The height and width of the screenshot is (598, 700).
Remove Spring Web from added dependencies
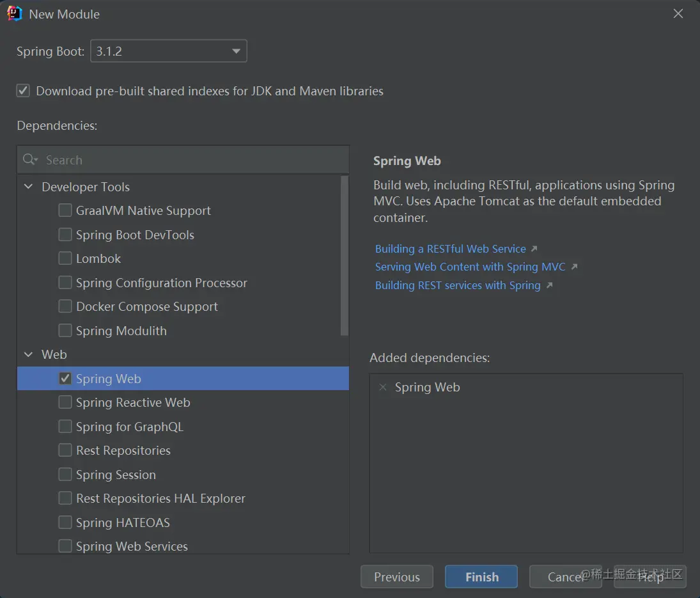point(382,387)
